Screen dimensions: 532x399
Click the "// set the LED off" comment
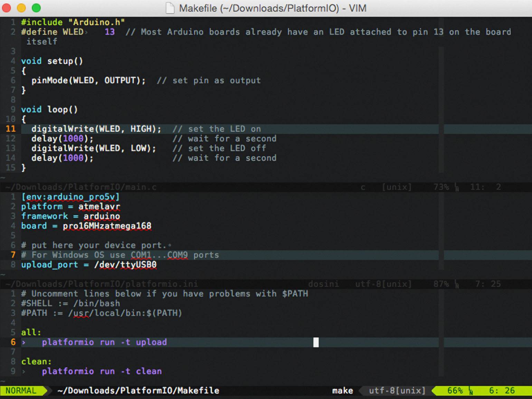[x=219, y=148]
